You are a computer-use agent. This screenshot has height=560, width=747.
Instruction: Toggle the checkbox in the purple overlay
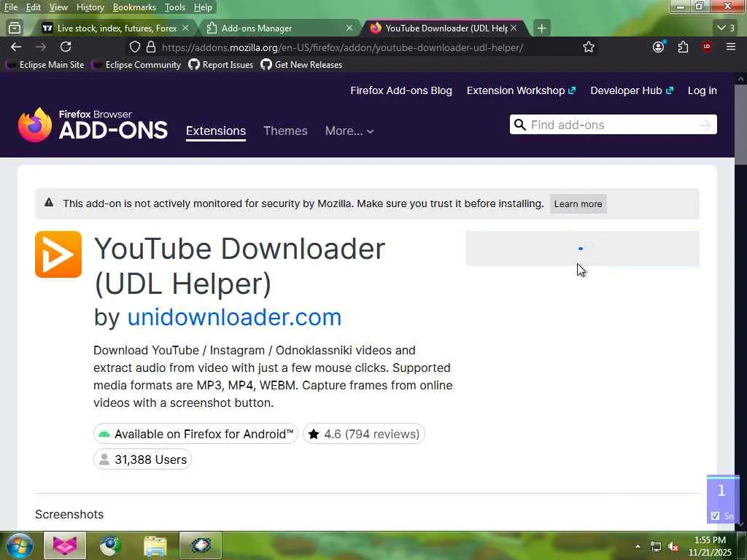715,516
